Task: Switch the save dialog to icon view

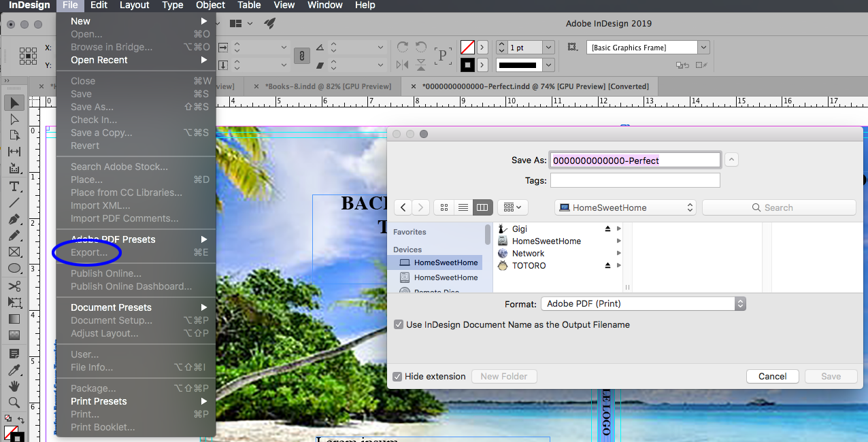Action: click(445, 207)
